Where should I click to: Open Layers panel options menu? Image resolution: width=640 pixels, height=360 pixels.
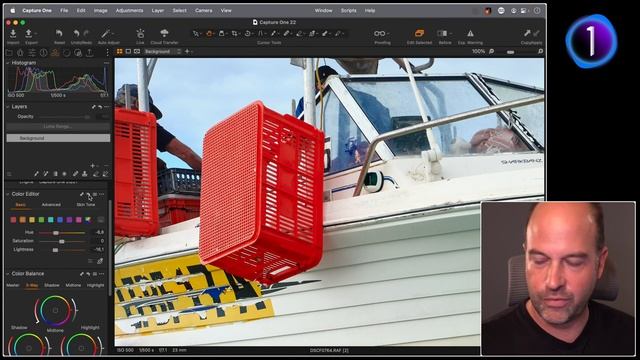pos(107,107)
